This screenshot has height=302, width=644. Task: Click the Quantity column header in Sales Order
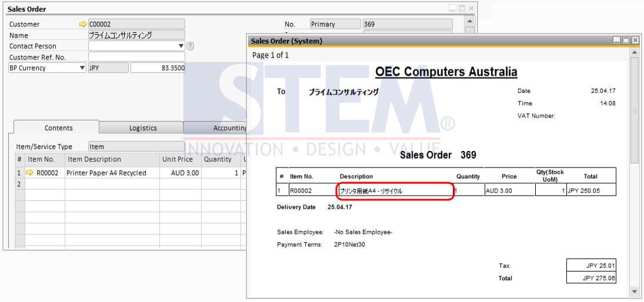pyautogui.click(x=221, y=159)
